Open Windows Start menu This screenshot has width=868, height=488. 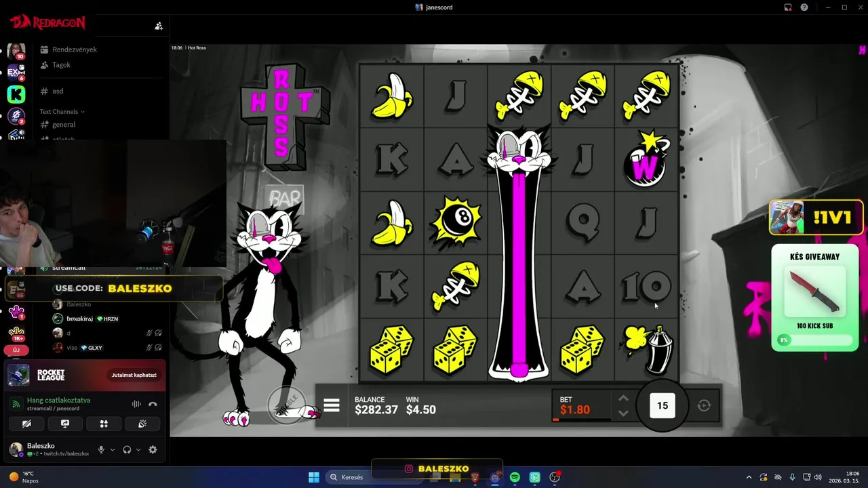click(x=314, y=477)
